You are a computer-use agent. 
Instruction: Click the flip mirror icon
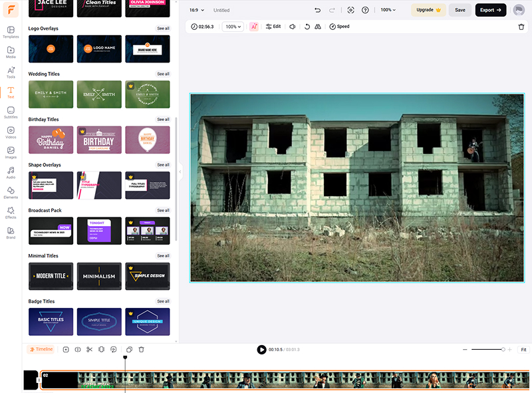318,27
